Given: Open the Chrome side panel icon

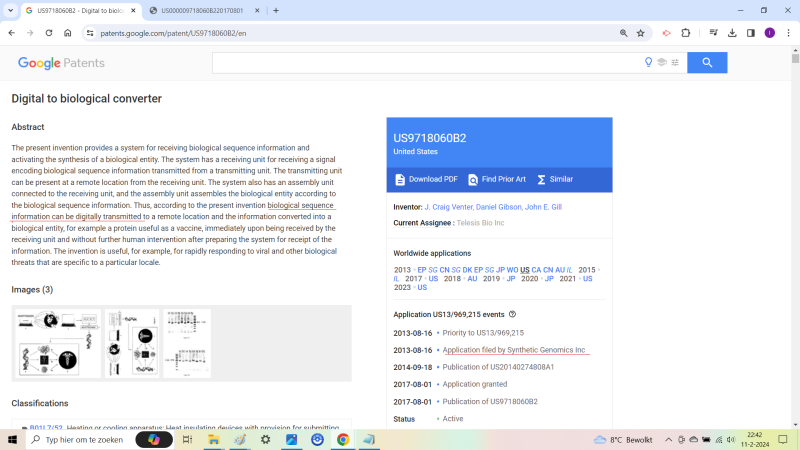Looking at the screenshot, I should coord(751,33).
